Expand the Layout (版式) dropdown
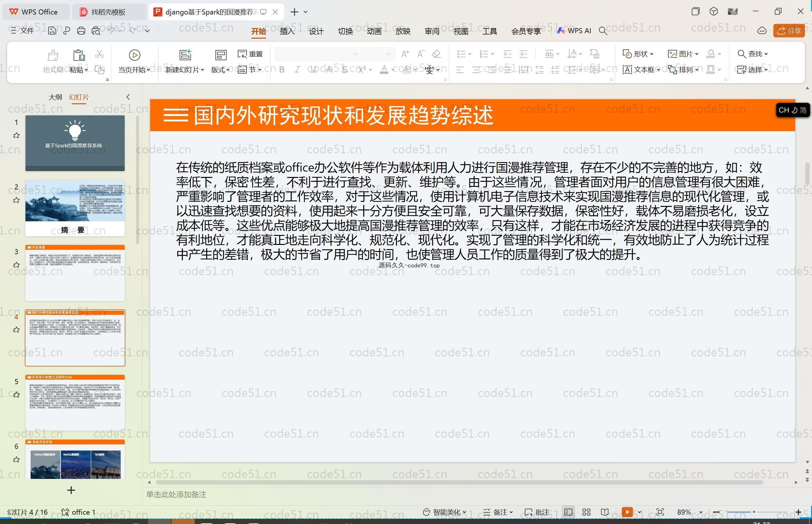This screenshot has height=524, width=812. tap(220, 70)
